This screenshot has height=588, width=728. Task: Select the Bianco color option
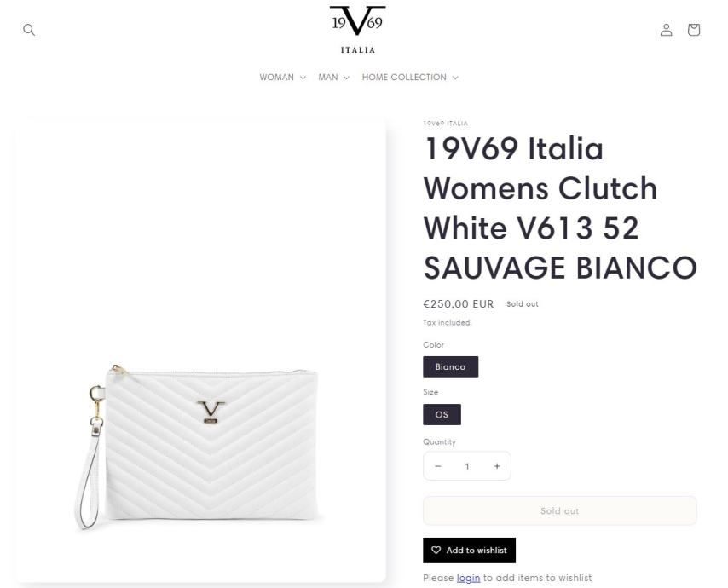click(450, 366)
